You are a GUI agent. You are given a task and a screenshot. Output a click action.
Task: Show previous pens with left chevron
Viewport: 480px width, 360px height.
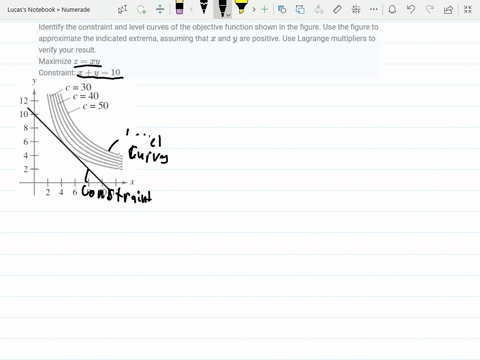(x=192, y=9)
